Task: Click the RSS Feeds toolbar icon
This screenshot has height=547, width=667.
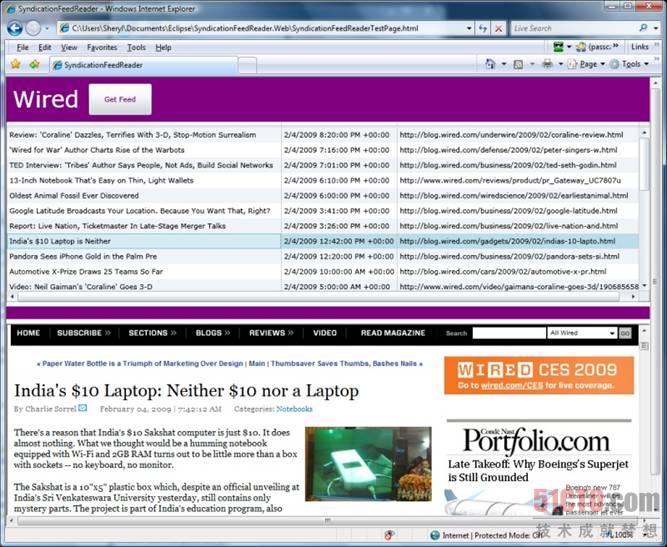Action: click(x=518, y=65)
